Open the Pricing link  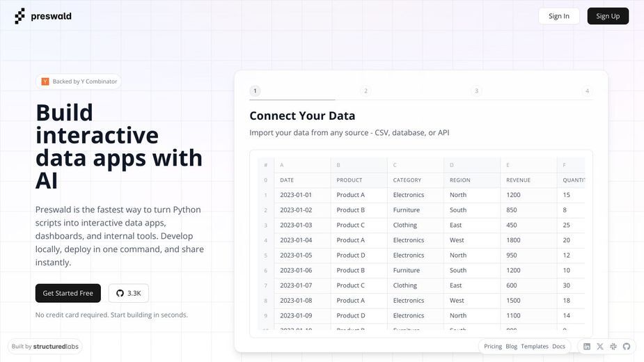[x=493, y=347]
